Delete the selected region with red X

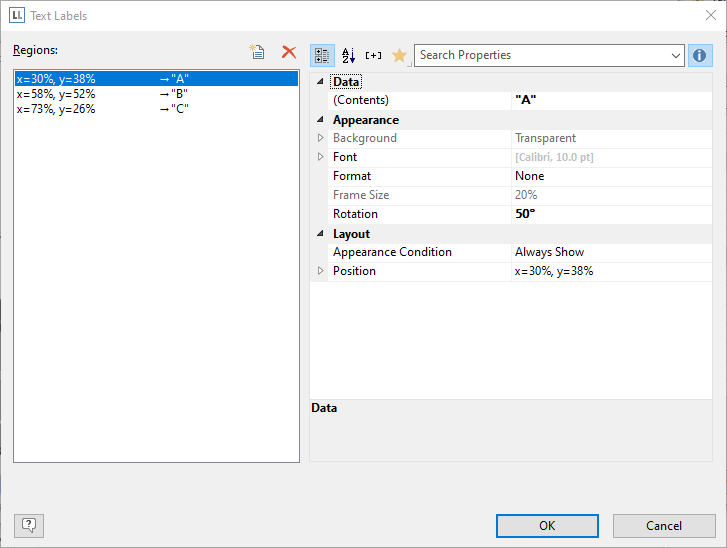pyautogui.click(x=289, y=53)
